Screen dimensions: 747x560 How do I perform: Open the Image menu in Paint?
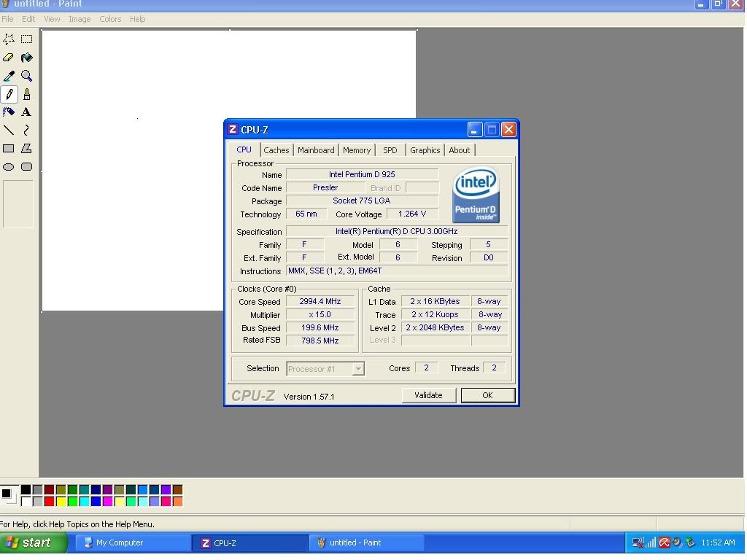point(80,19)
